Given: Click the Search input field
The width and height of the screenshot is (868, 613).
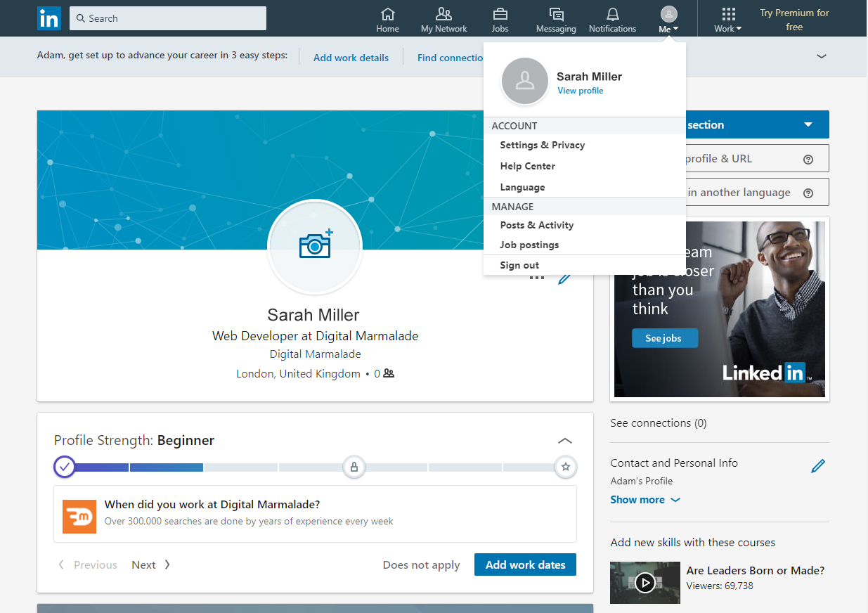Looking at the screenshot, I should [x=167, y=18].
